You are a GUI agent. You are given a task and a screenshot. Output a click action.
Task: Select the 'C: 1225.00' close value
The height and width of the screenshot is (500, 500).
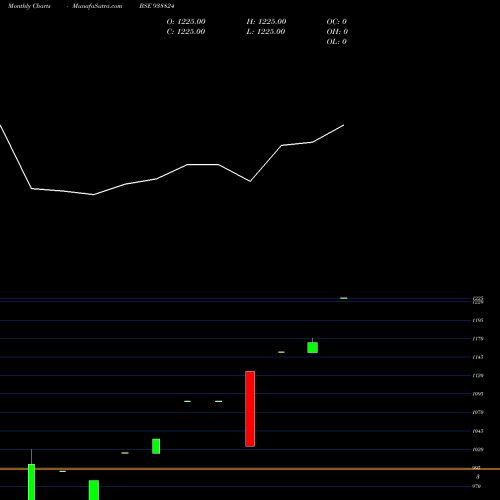(x=186, y=32)
